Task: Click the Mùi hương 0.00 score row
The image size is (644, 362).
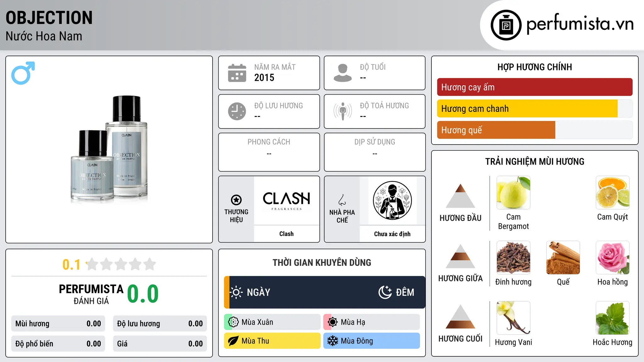Action: [x=58, y=324]
